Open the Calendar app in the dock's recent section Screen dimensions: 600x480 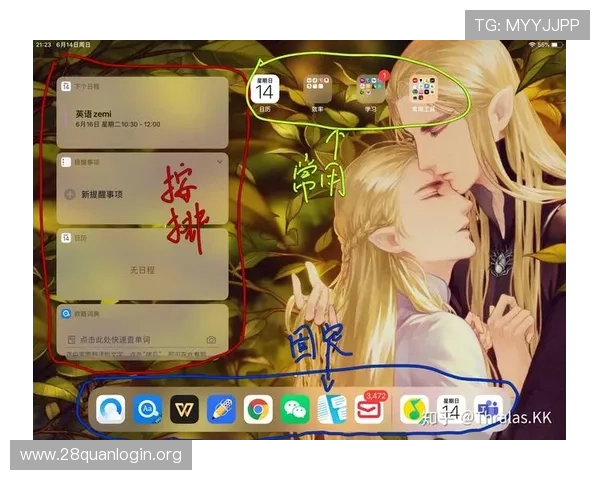[x=451, y=410]
